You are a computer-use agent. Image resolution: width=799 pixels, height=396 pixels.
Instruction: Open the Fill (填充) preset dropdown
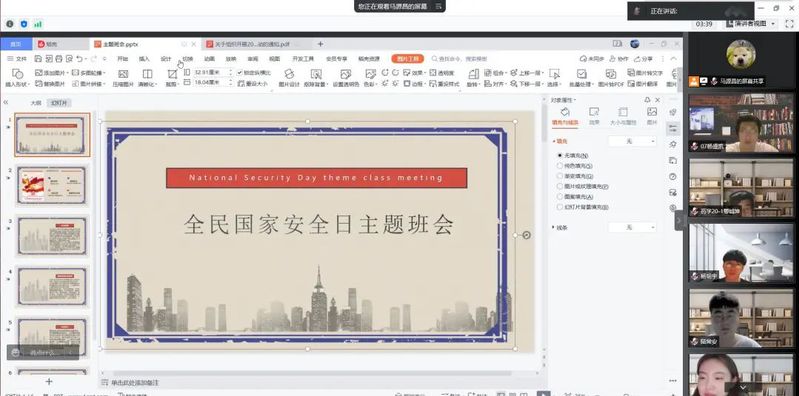click(x=633, y=141)
